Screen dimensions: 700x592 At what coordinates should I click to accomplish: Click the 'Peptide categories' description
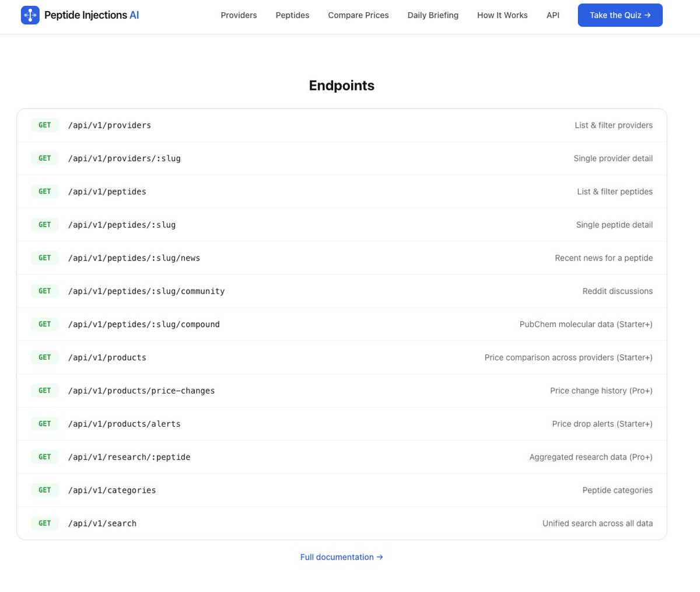[618, 490]
